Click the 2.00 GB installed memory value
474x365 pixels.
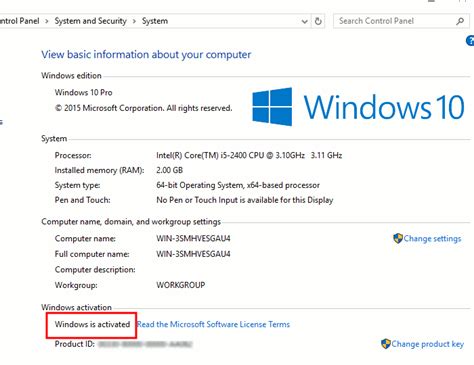[x=169, y=170]
